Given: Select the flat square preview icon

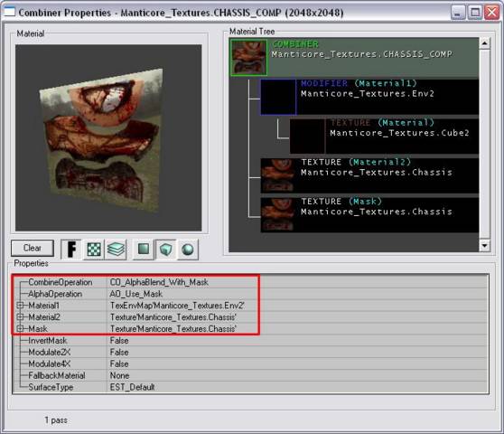Looking at the screenshot, I should 144,250.
